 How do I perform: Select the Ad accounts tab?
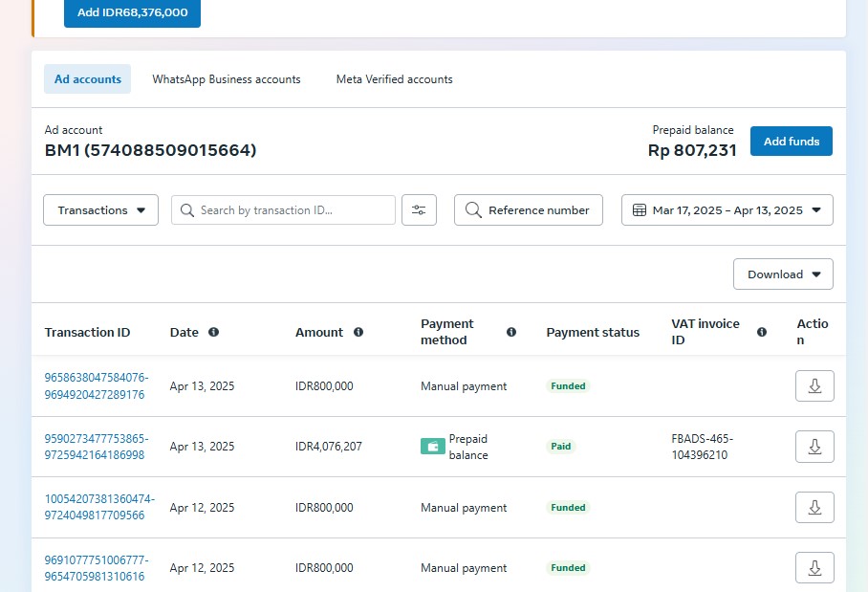coord(88,79)
